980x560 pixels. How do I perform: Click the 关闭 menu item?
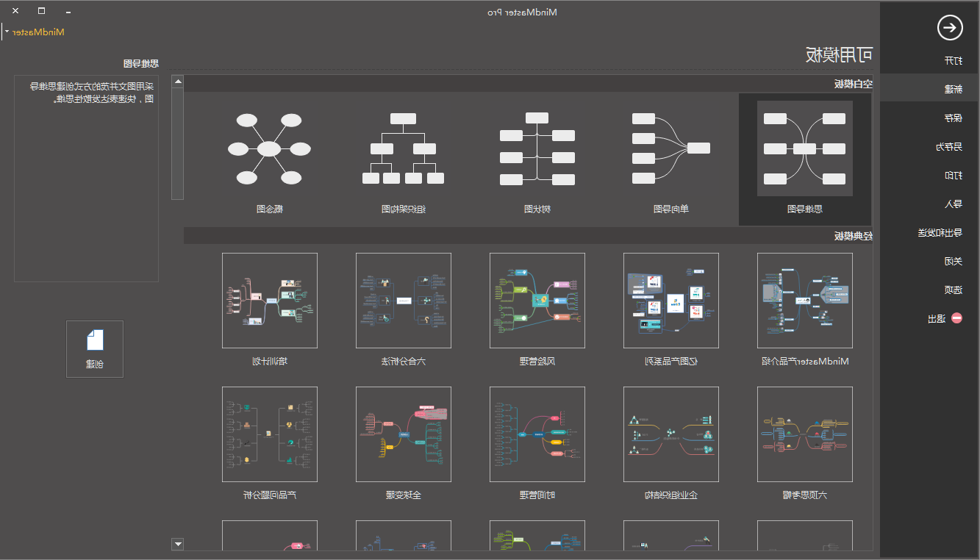coord(954,261)
